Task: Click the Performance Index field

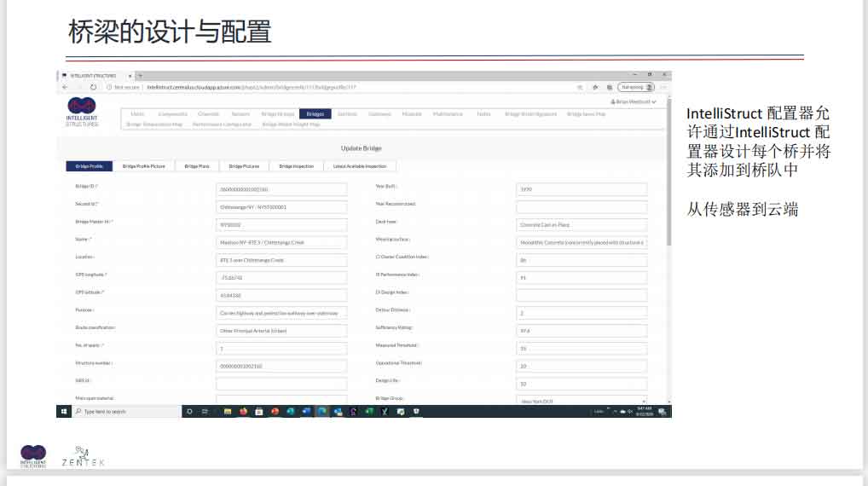Action: point(582,278)
